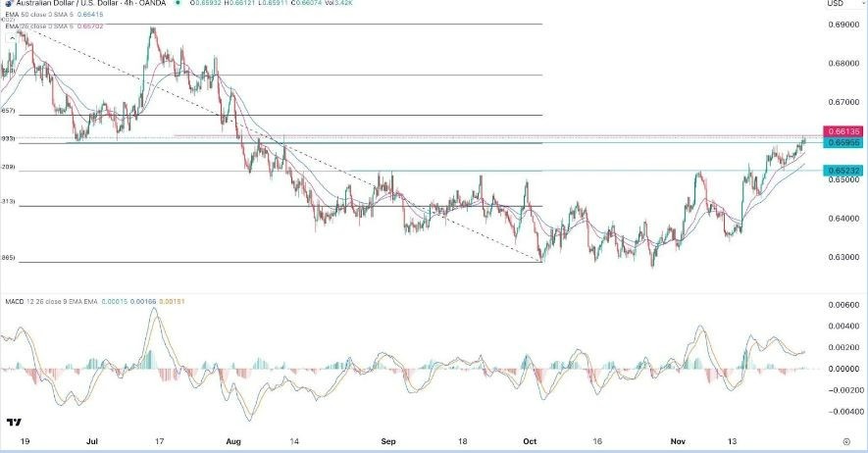Image resolution: width=868 pixels, height=453 pixels.
Task: Click the 0.63000 price axis value
Action: point(843,257)
